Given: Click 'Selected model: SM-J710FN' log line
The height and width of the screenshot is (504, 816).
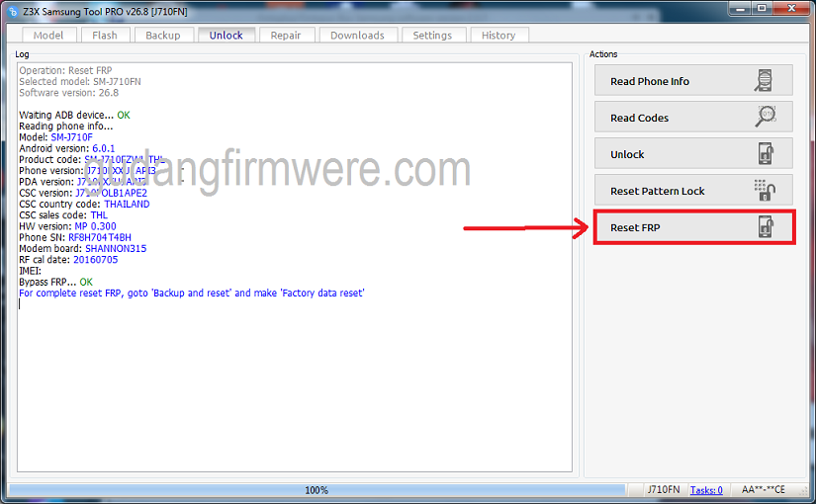Looking at the screenshot, I should [80, 82].
